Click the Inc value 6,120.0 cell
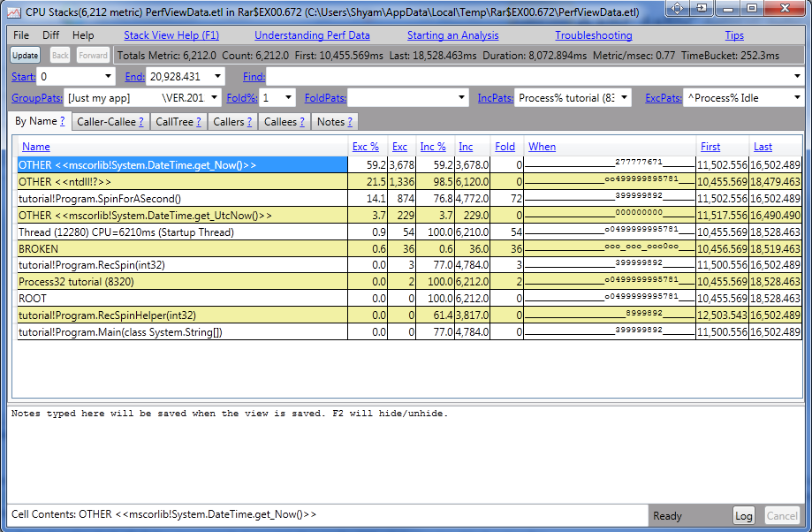The height and width of the screenshot is (532, 812). coord(473,182)
